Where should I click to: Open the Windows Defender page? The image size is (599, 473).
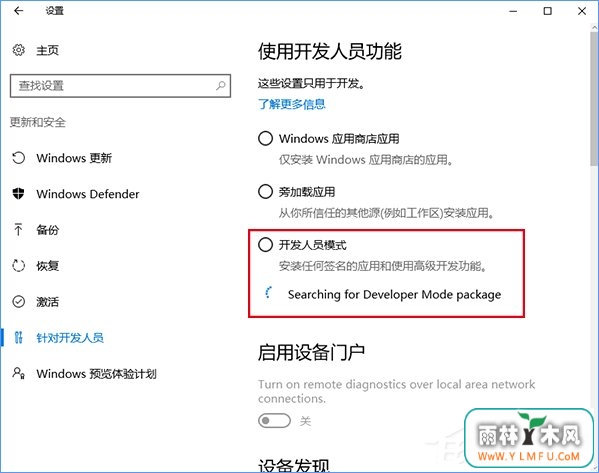[x=88, y=194]
